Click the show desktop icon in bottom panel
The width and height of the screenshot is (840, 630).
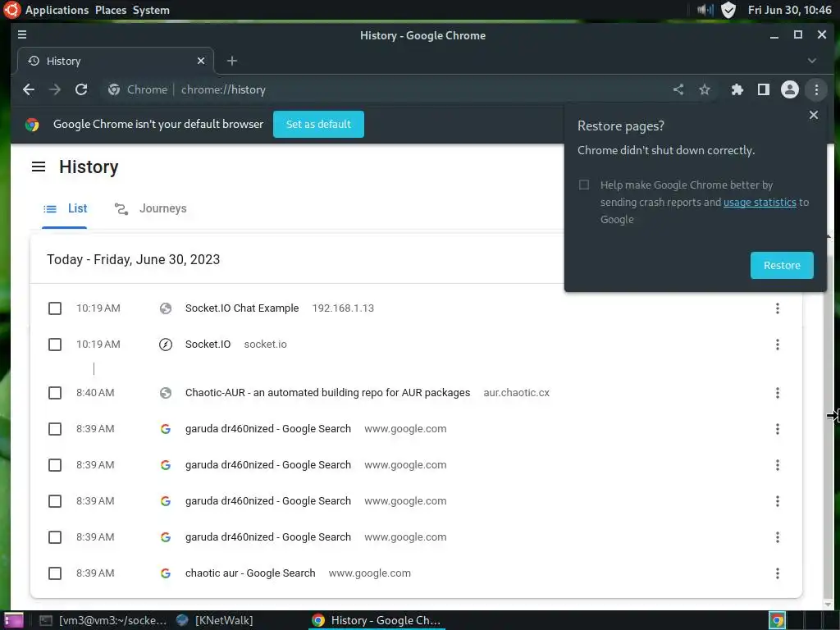coord(13,620)
